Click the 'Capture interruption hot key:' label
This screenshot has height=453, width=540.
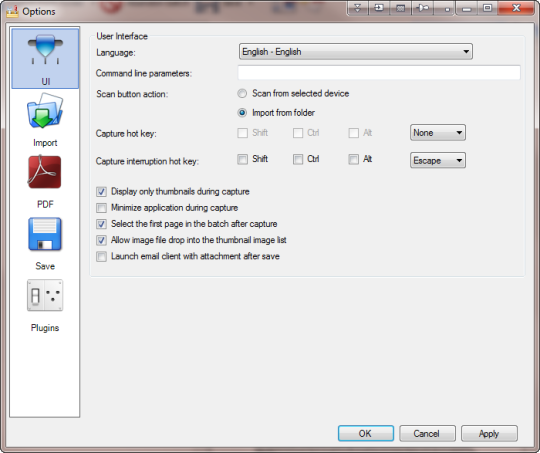pyautogui.click(x=147, y=161)
